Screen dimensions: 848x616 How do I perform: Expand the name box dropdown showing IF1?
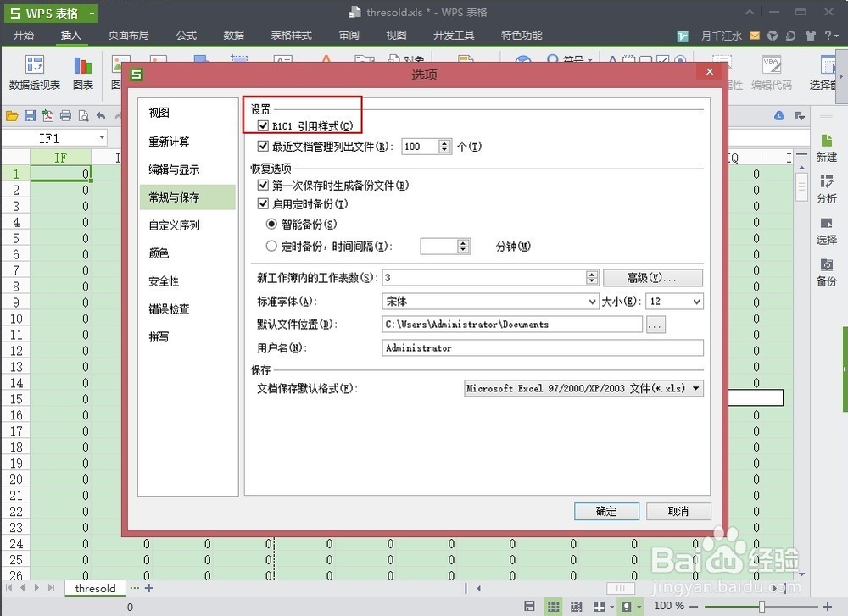[x=103, y=137]
